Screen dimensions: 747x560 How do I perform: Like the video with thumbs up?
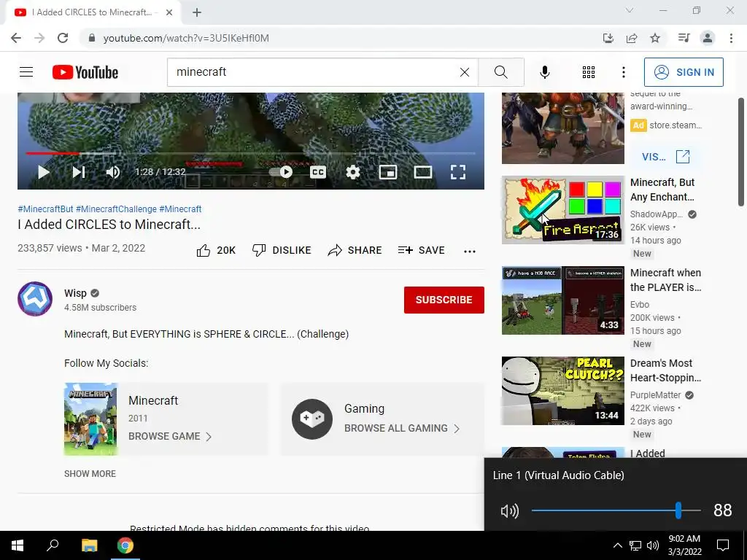tap(216, 251)
